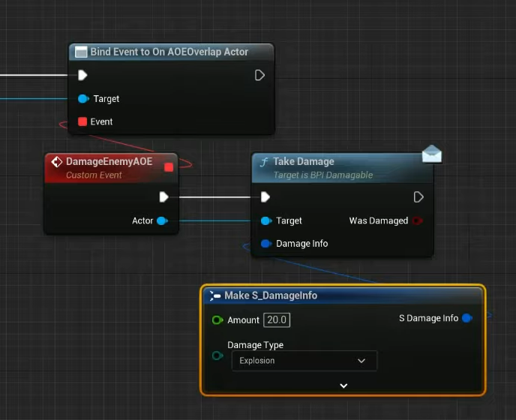Click the interface message envelope icon
The image size is (516, 420).
pos(432,154)
